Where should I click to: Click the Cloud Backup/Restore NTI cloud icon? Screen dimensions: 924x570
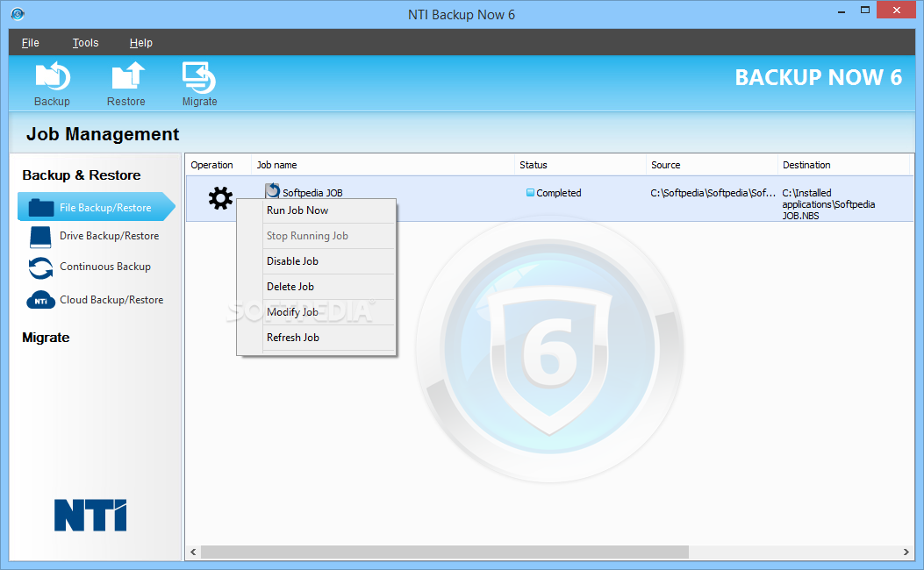coord(40,300)
